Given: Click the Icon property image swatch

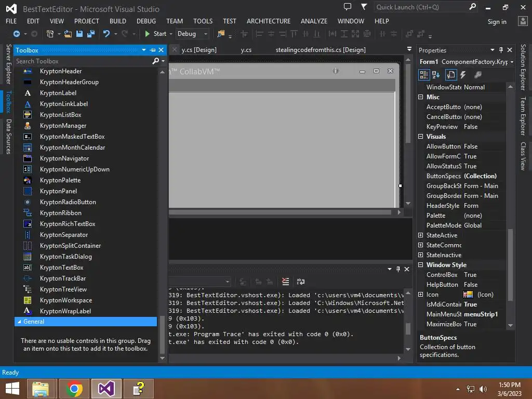Looking at the screenshot, I should click(468, 295).
